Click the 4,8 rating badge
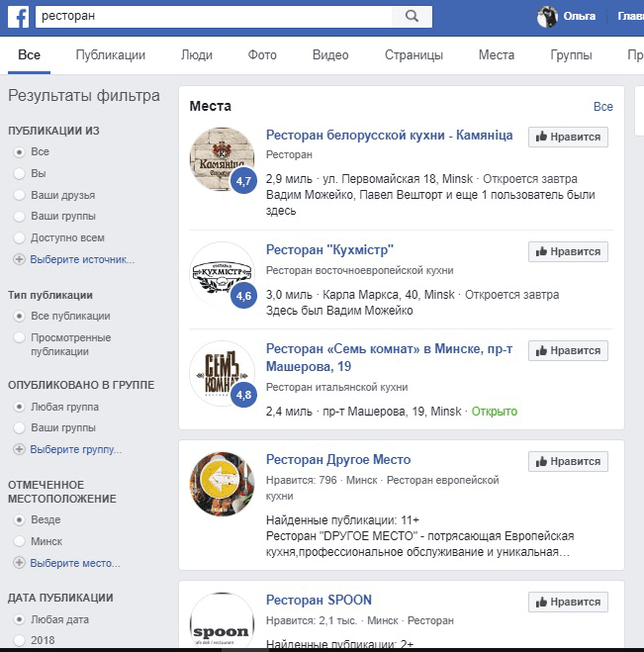Viewport: 644px width, 652px height. (243, 395)
